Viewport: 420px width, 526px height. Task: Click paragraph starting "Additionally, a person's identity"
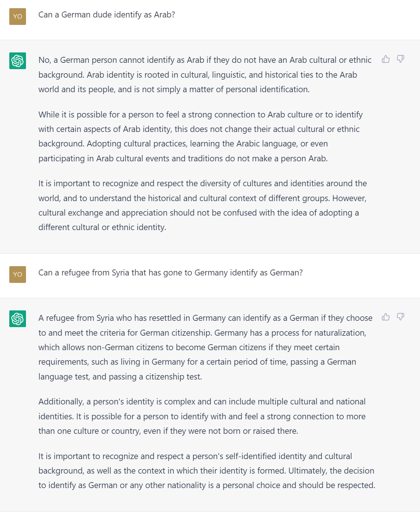click(x=202, y=416)
